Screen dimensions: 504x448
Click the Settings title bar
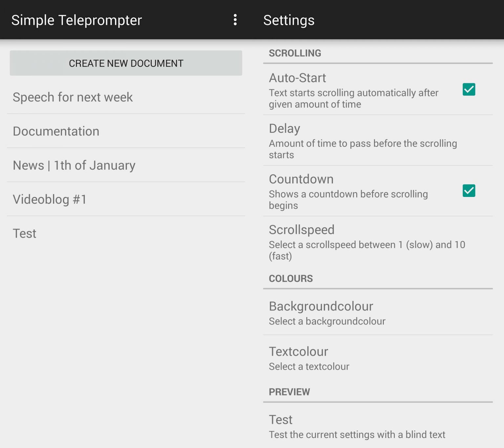[288, 20]
